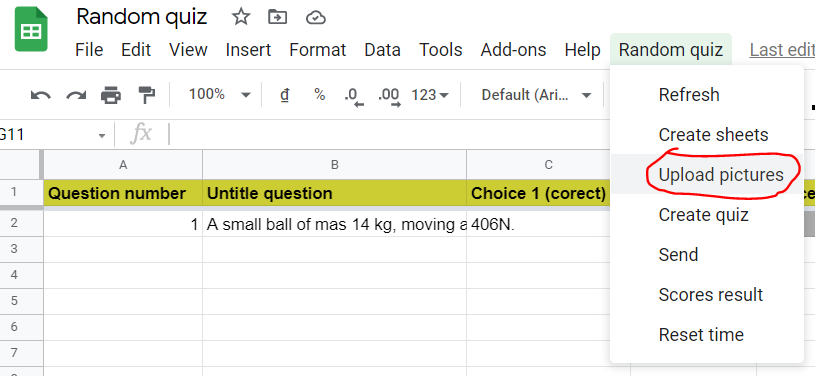This screenshot has width=815, height=376.
Task: Open the 123 more formats dropdown
Action: tap(430, 95)
